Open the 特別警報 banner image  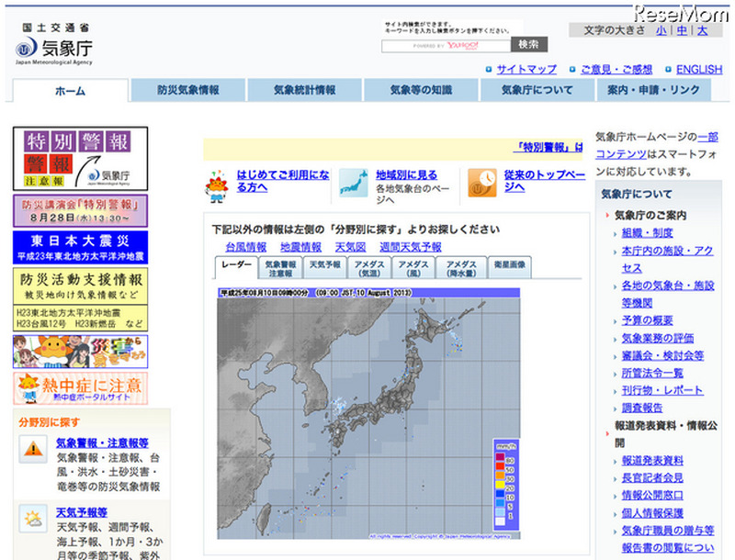click(79, 159)
